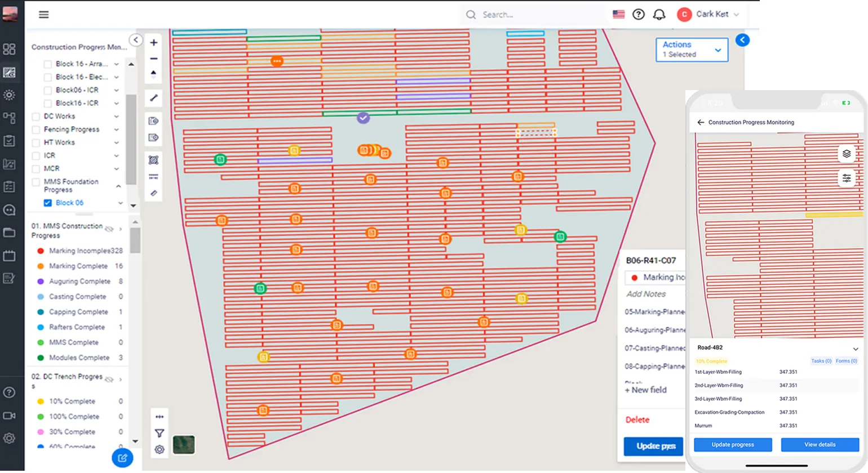Open the calendar sidebar icon
This screenshot has width=868, height=473.
tap(9, 256)
